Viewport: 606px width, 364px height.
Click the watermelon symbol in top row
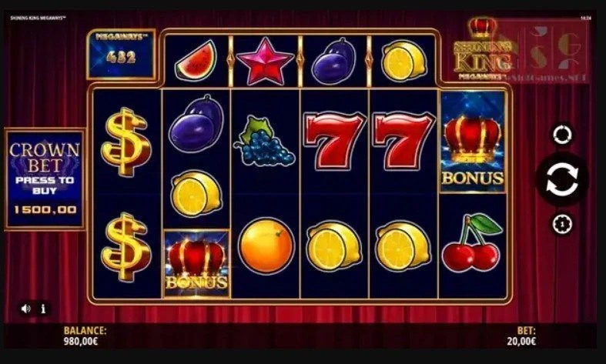click(196, 61)
